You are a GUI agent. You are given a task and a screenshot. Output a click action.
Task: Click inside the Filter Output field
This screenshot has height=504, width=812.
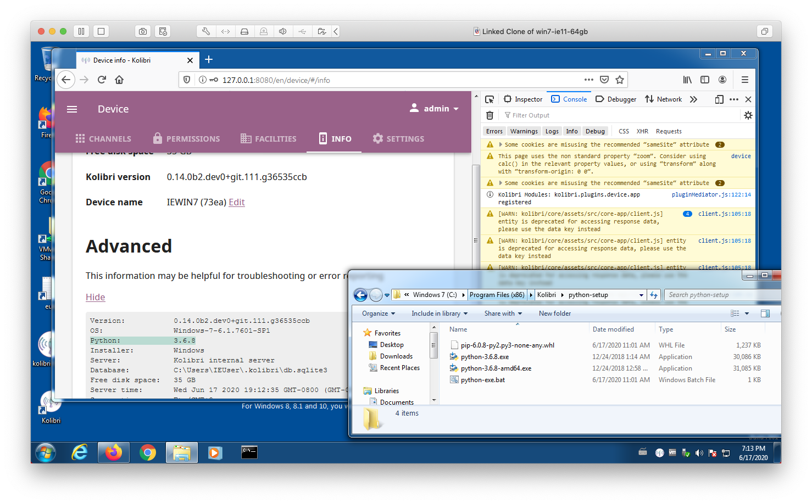[x=544, y=115]
